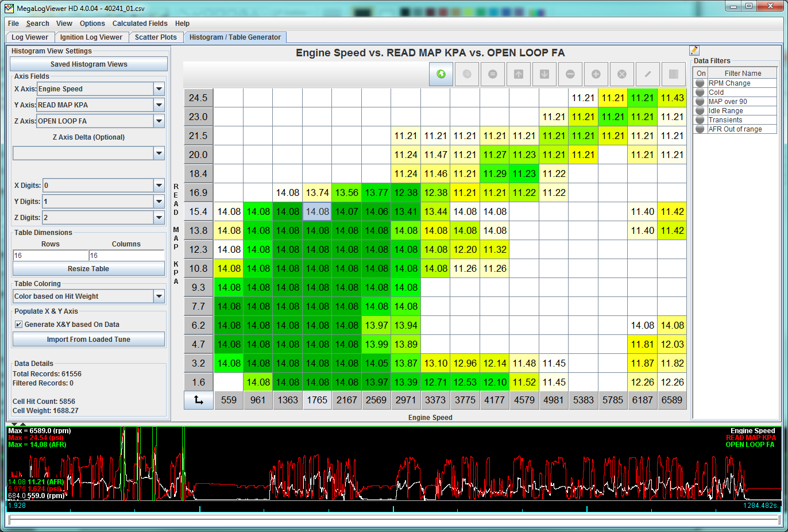Open filter editor pencil icon above Data Filters
788x532 pixels.
tap(694, 51)
